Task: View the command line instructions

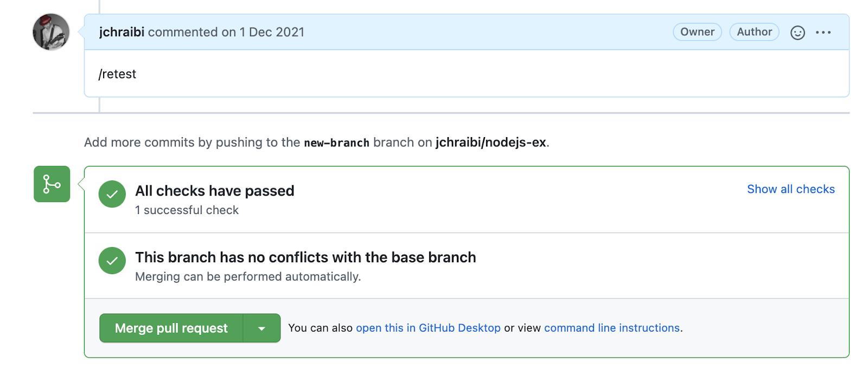Action: 611,328
